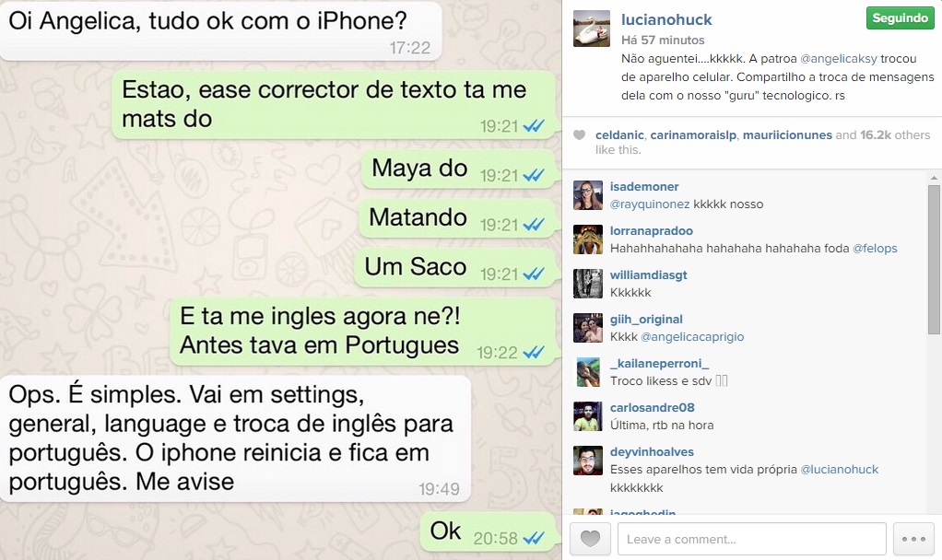This screenshot has width=942, height=560.
Task: Follow the @angelicaksy mention in caption
Action: (839, 59)
